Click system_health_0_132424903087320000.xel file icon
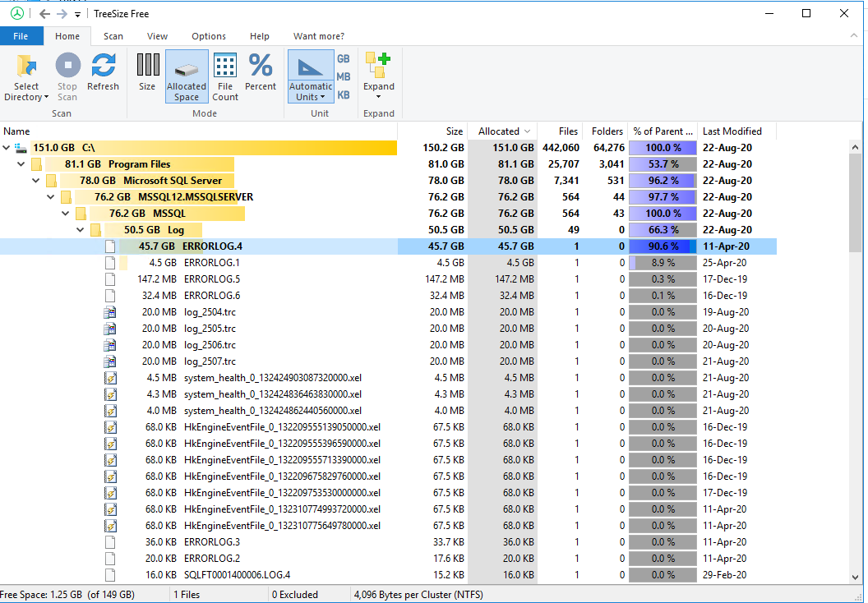Viewport: 868px width, 603px height. click(x=111, y=378)
